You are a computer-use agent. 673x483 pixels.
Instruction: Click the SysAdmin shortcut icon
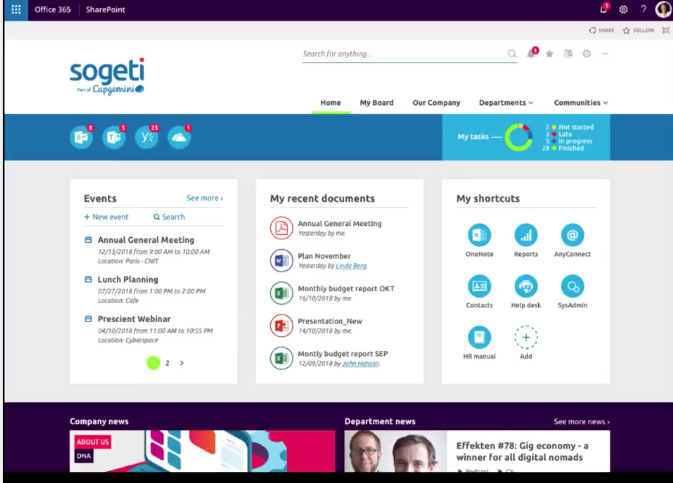(572, 286)
